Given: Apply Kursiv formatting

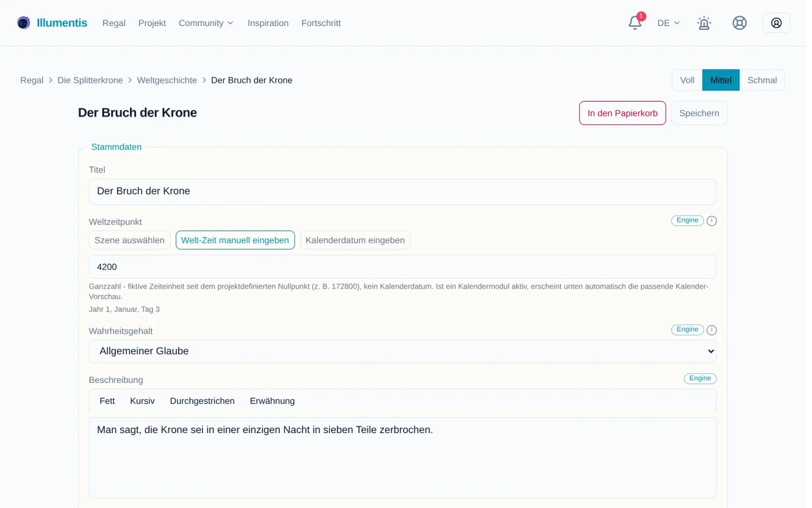Looking at the screenshot, I should 142,401.
